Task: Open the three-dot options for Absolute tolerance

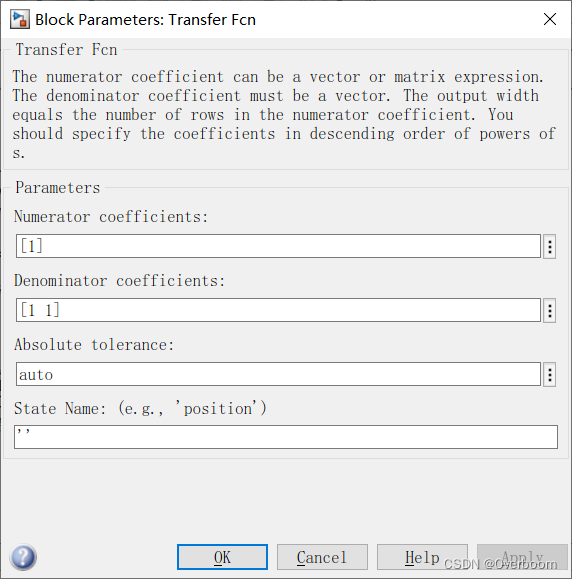Action: coord(549,374)
